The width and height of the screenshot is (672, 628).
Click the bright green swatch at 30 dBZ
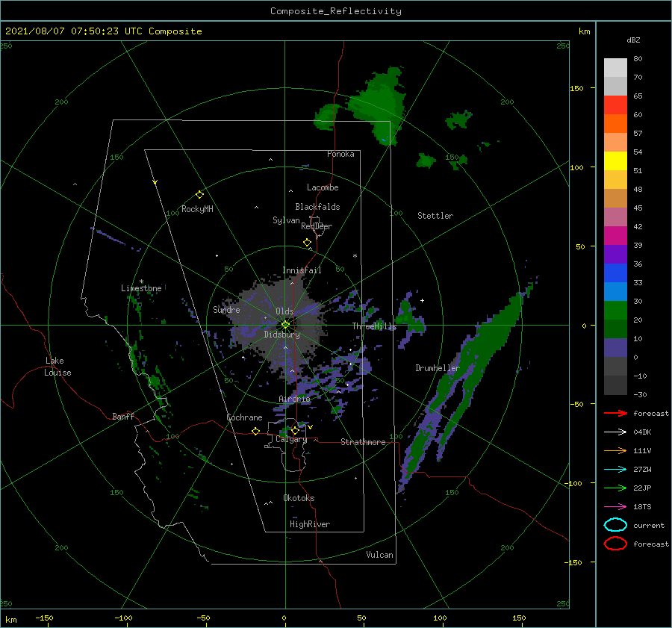pos(615,311)
